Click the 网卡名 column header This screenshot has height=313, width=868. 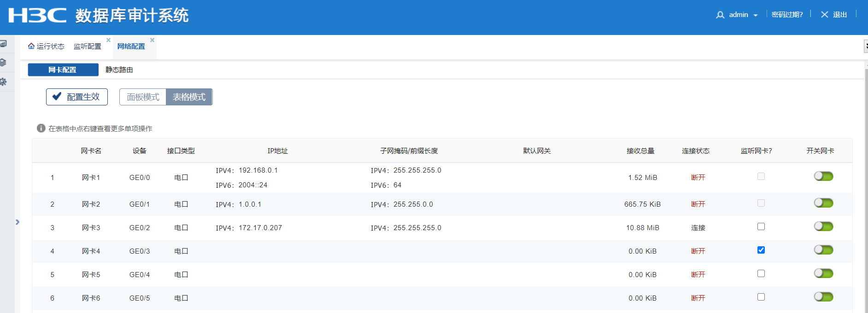click(91, 151)
